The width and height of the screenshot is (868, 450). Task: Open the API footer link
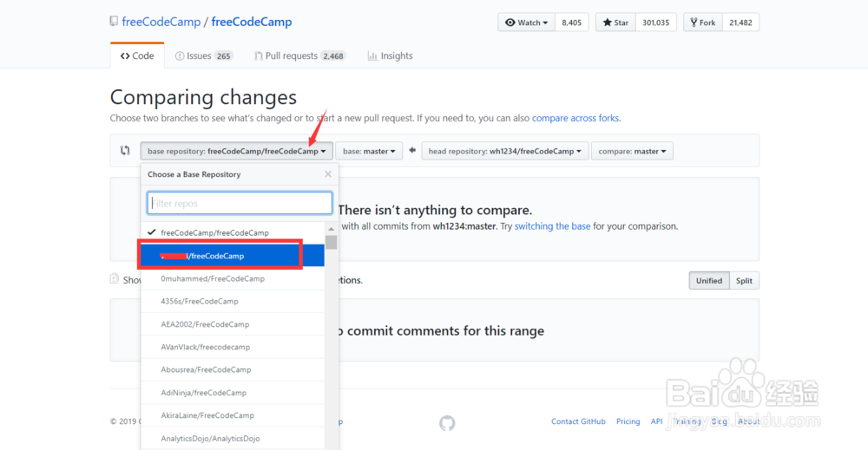pyautogui.click(x=656, y=421)
